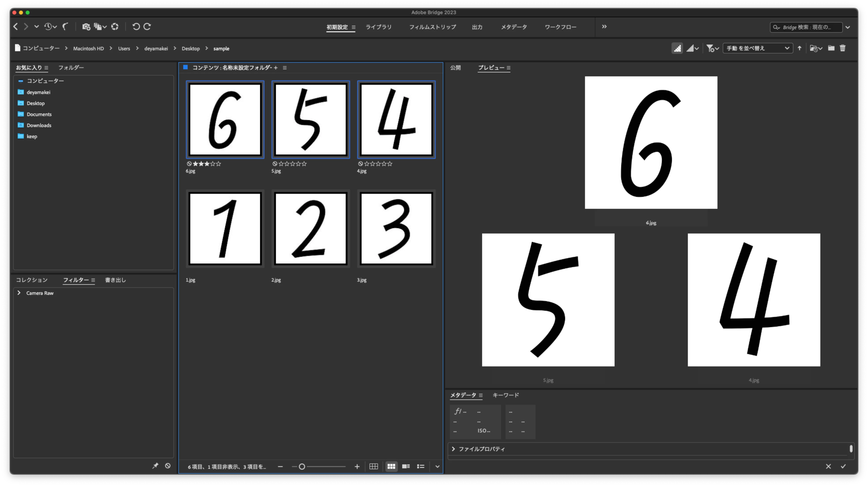Expand the File Properties section

pos(453,449)
